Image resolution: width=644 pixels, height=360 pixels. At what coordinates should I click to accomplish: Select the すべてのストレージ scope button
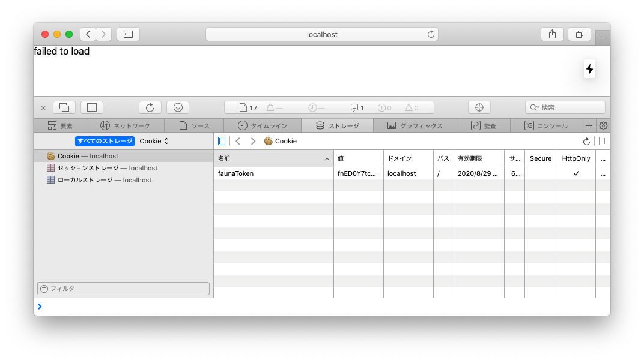(x=105, y=141)
